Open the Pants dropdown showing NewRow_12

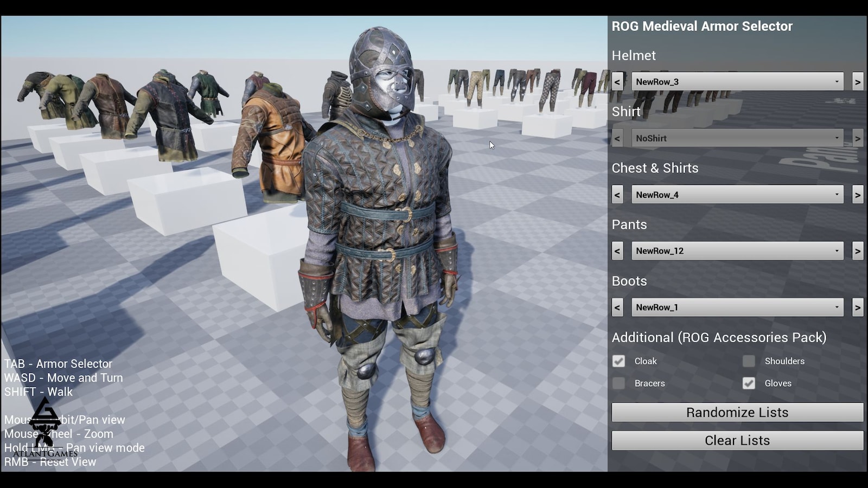(738, 251)
